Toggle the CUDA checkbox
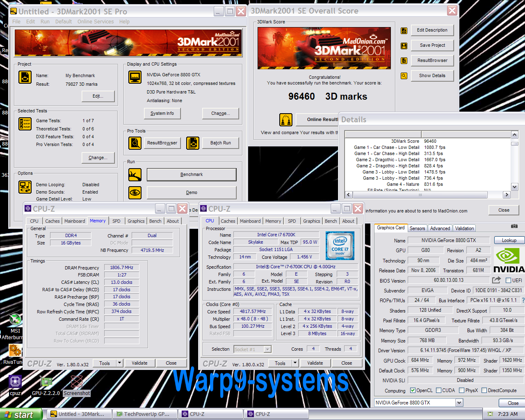Viewport: 525px width, 420px height. point(438,390)
